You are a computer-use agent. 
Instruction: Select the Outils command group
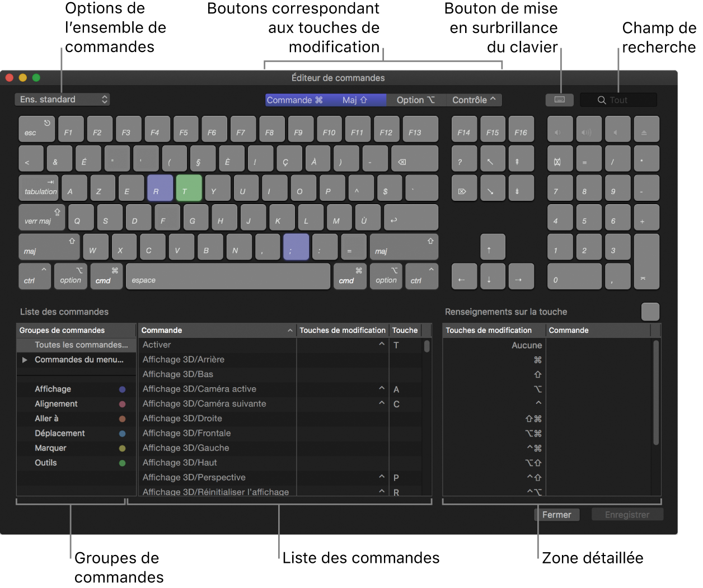click(76, 463)
